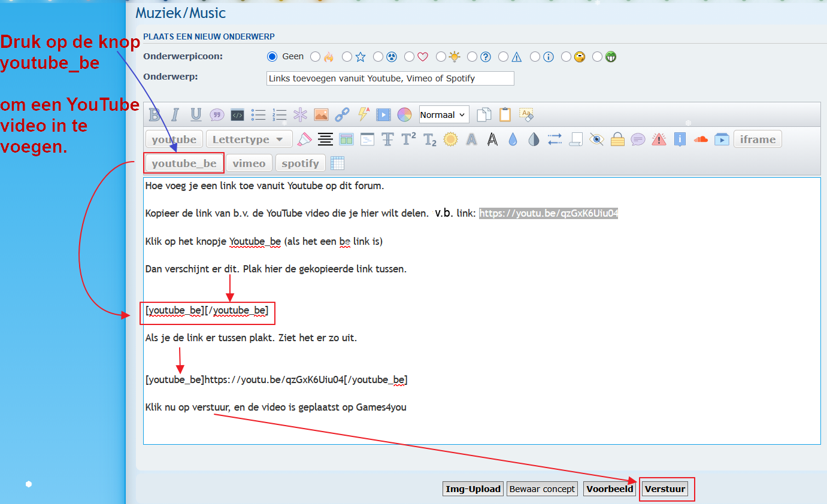The image size is (827, 504).
Task: Select the star topic icon radio
Action: pyautogui.click(x=347, y=57)
